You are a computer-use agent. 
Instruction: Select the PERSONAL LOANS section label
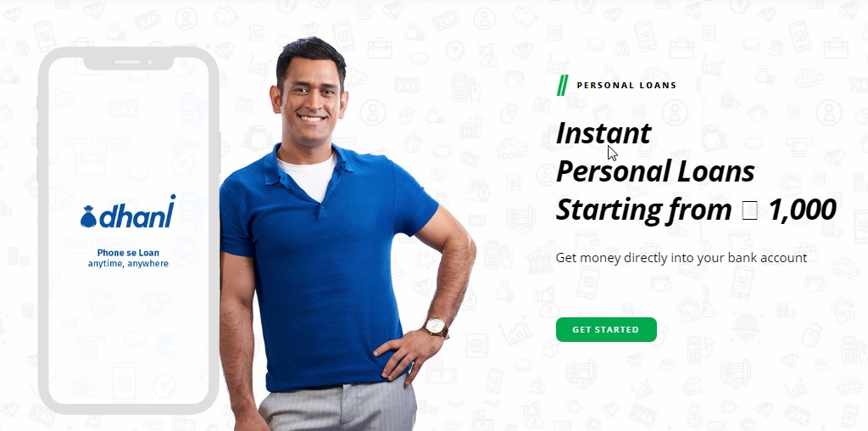[x=626, y=86]
